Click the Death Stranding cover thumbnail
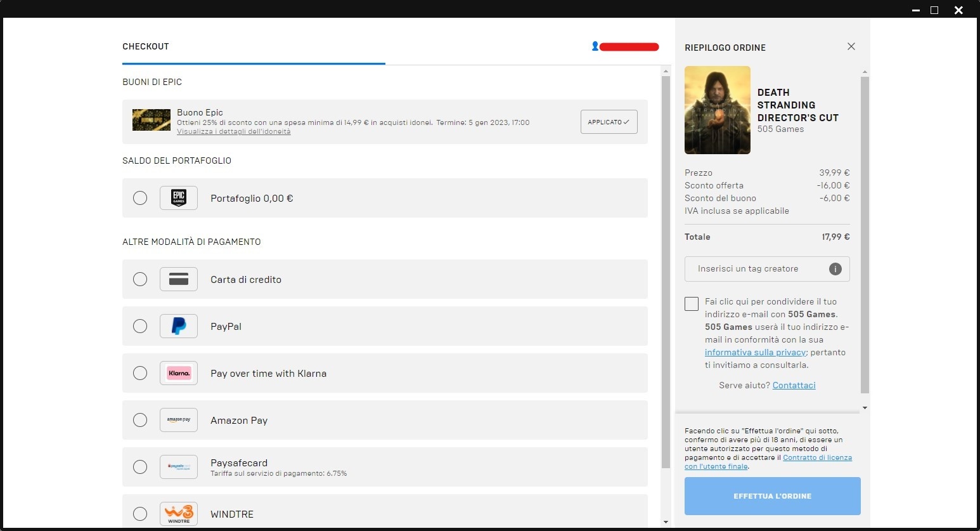 [x=718, y=110]
